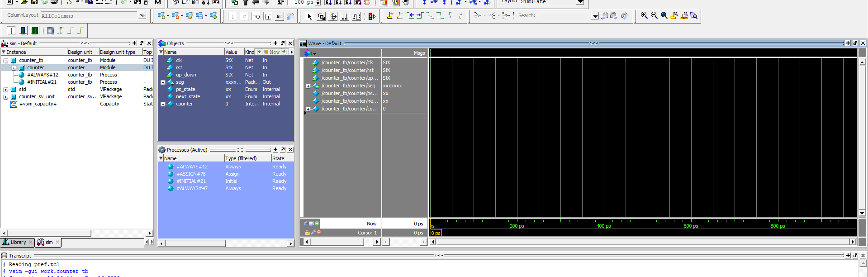Expand the seg signal in Objects pane
The image size is (868, 277).
point(163,82)
